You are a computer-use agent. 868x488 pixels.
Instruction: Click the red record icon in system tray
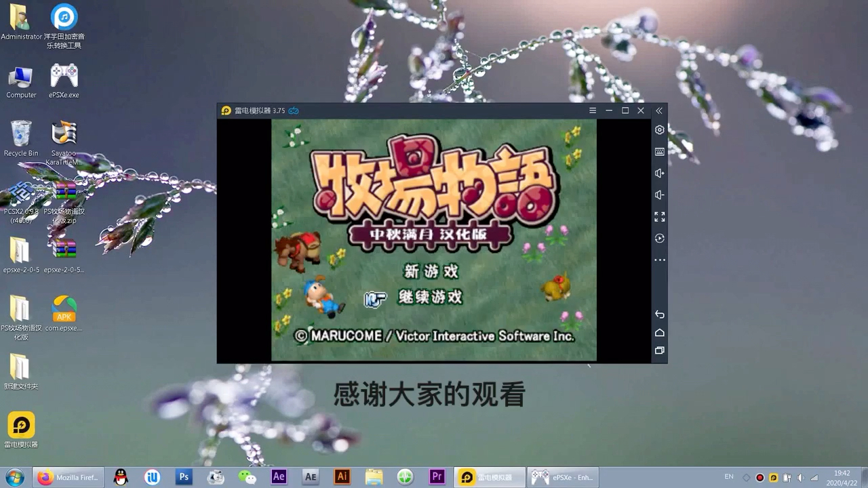(759, 478)
